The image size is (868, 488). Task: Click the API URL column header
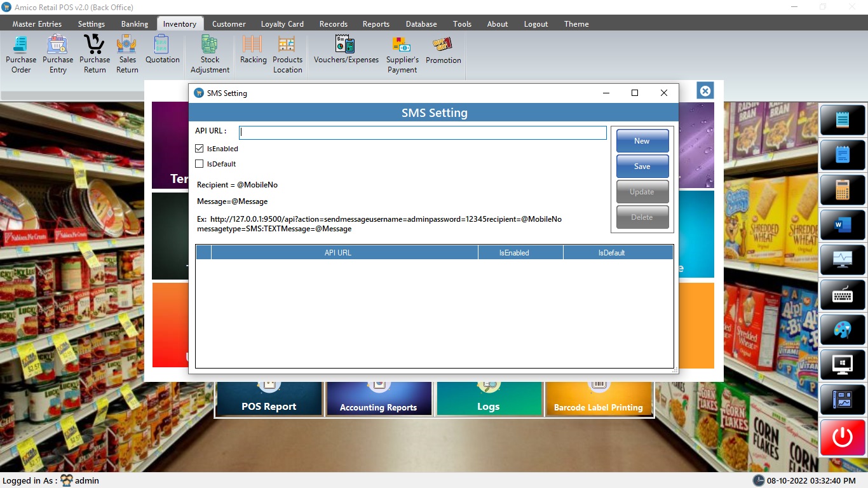(x=338, y=253)
